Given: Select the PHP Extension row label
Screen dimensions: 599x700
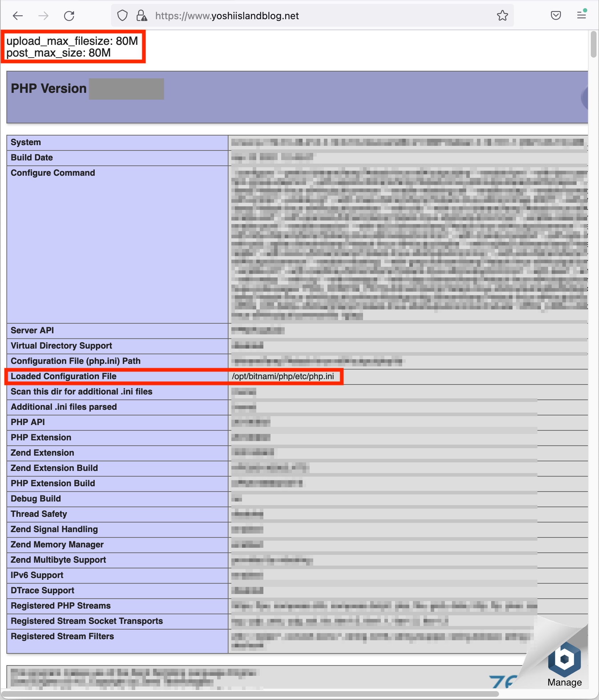Looking at the screenshot, I should coord(41,437).
